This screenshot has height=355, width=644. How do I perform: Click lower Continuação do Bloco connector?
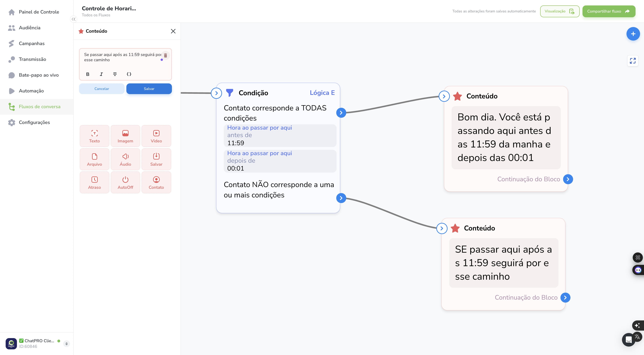coord(565,297)
